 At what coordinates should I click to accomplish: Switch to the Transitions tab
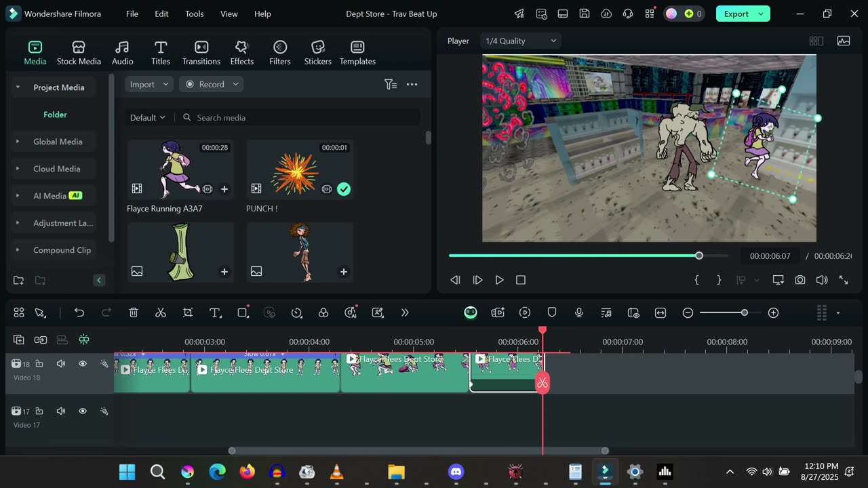point(201,53)
